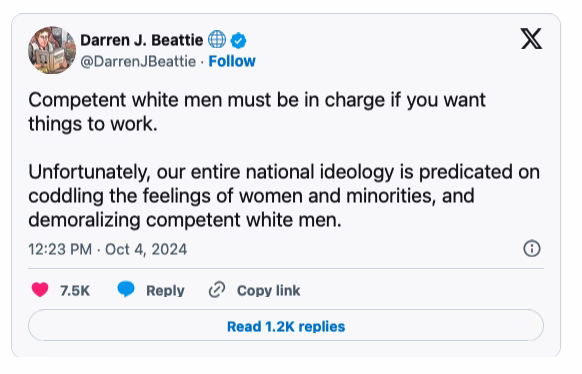582x374 pixels.
Task: Click the first paragraph of the tweet
Action: click(x=257, y=112)
